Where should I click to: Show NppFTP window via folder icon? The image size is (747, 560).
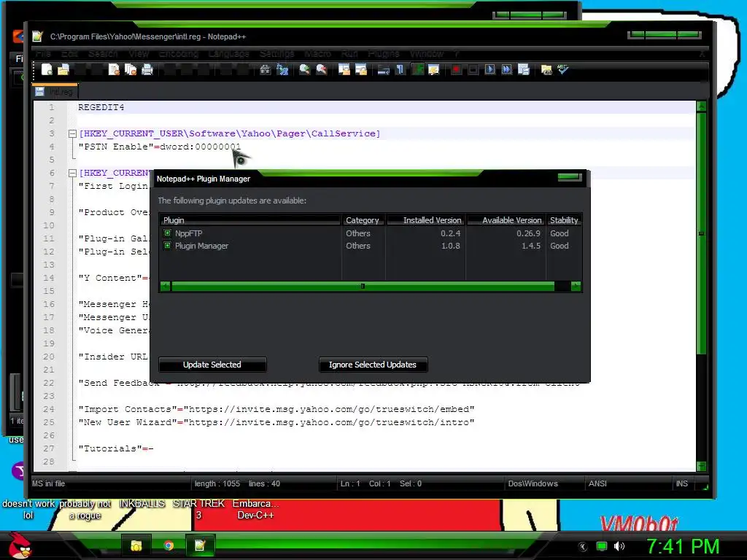tap(546, 69)
